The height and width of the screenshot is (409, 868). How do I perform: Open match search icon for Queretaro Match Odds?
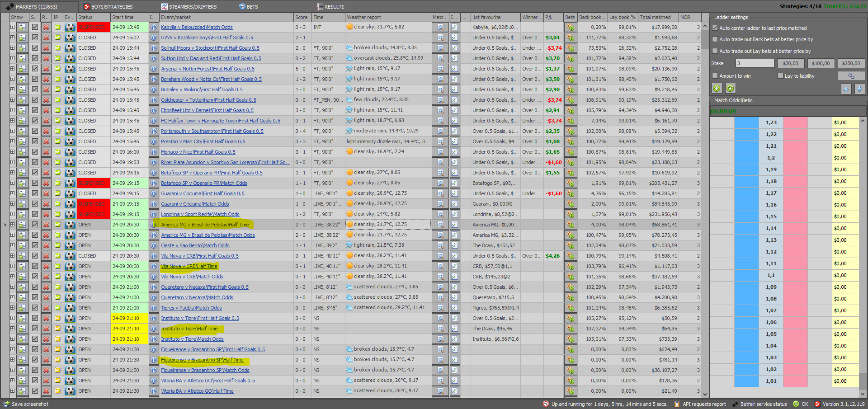tap(440, 297)
